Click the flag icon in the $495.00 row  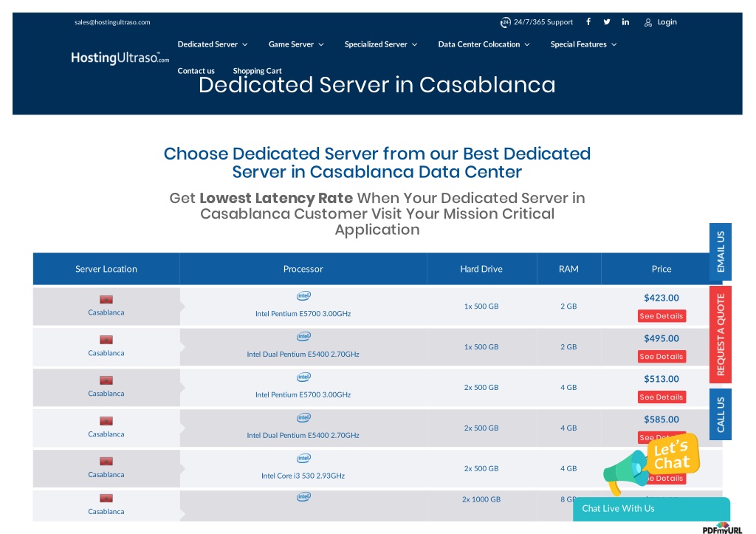pos(106,340)
